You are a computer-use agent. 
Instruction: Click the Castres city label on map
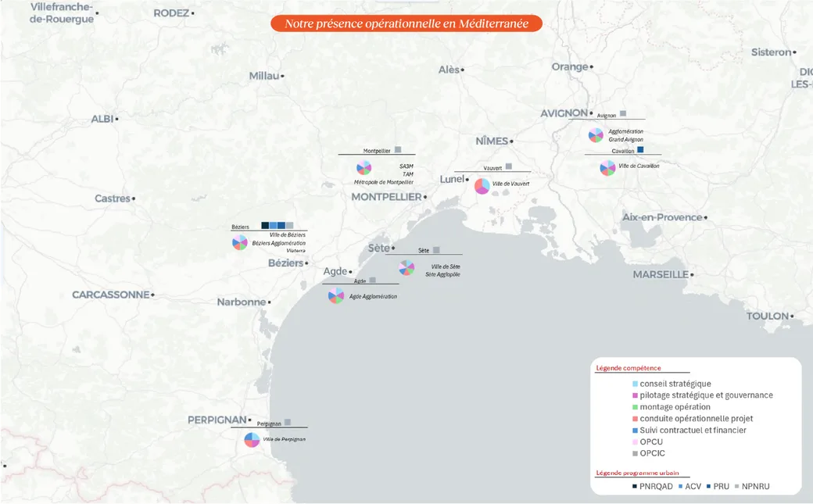coord(112,198)
